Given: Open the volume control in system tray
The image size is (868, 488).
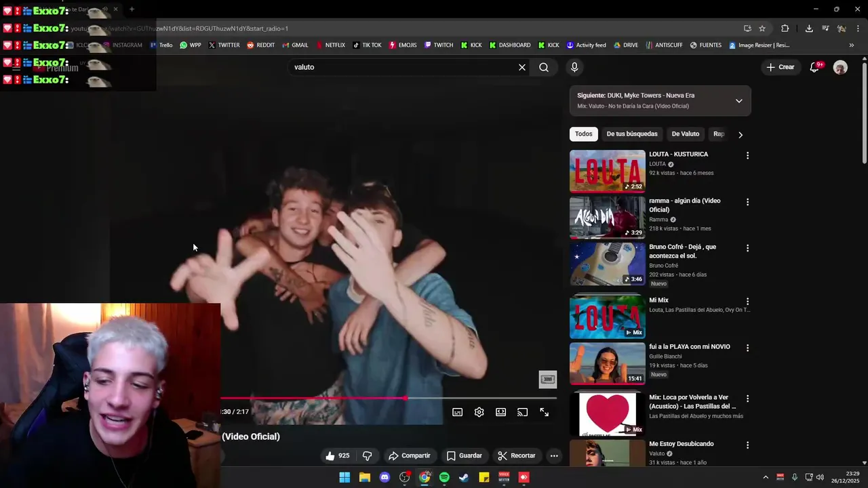Looking at the screenshot, I should pos(820,477).
